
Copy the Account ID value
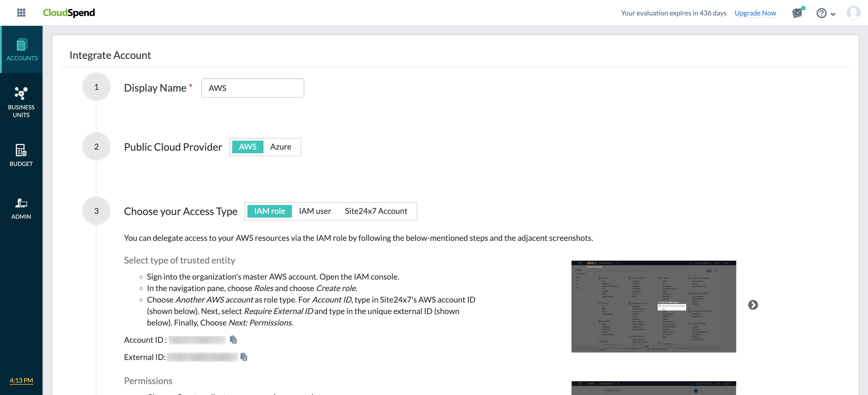click(233, 340)
